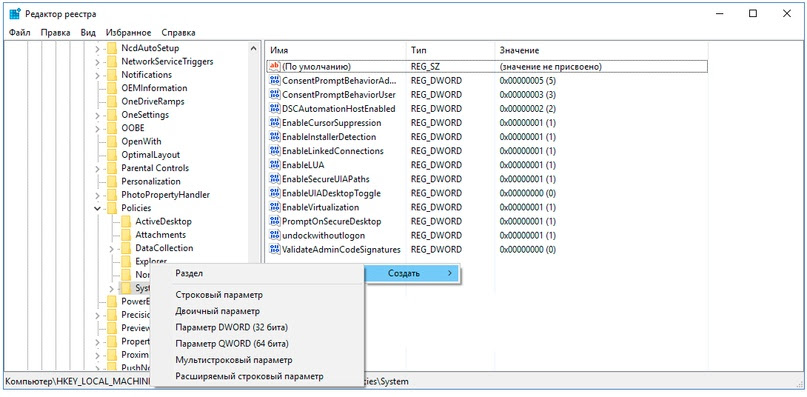This screenshot has width=807, height=397.
Task: Click the Notifications folder icon
Action: point(112,75)
